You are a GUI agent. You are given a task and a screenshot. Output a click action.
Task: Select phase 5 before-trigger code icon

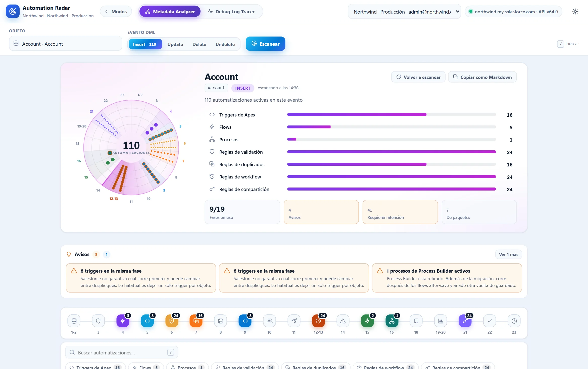coord(147,321)
